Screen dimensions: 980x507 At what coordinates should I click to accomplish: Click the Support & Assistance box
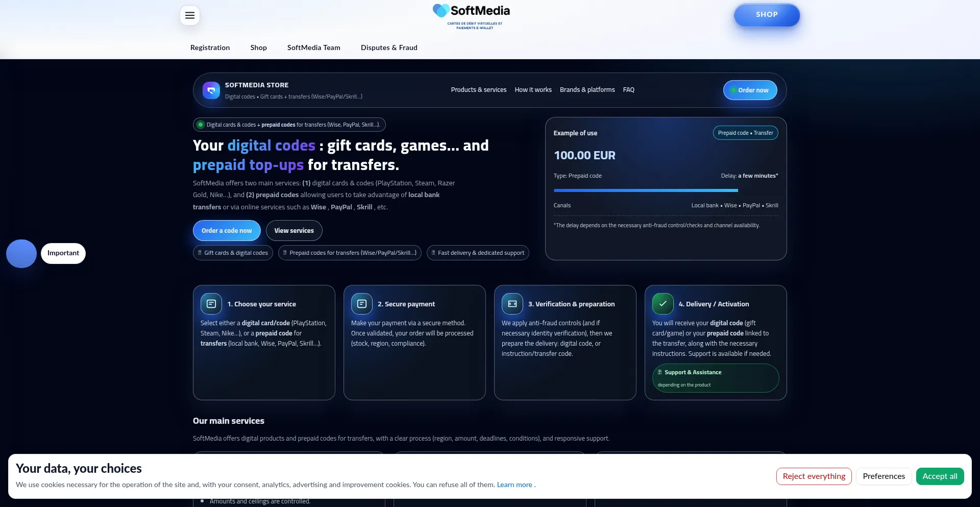tap(716, 378)
